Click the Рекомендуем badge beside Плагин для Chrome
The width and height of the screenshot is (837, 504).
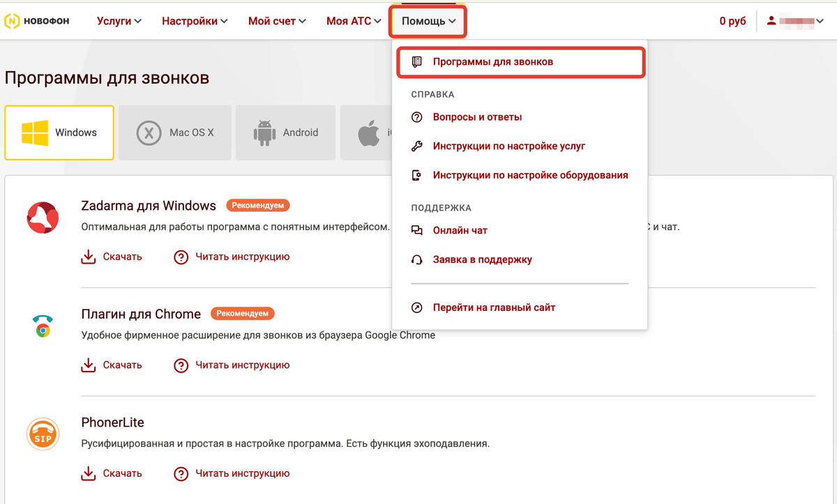(x=243, y=314)
